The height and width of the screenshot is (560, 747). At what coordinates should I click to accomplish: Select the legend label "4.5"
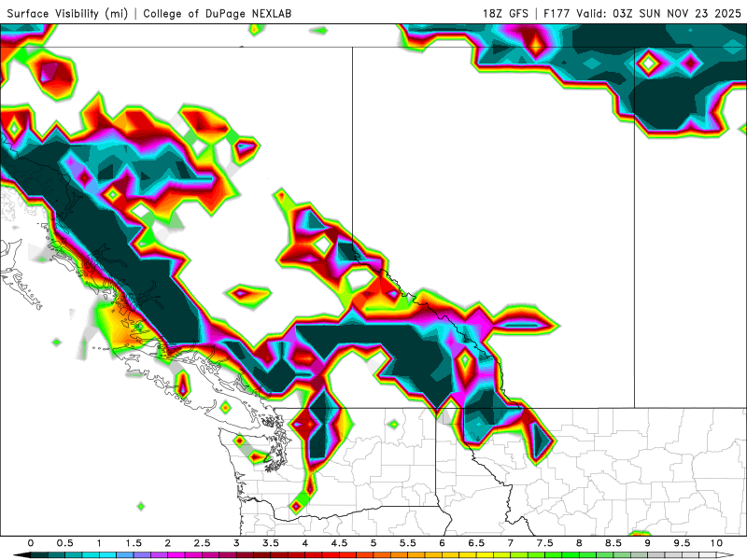coord(339,543)
